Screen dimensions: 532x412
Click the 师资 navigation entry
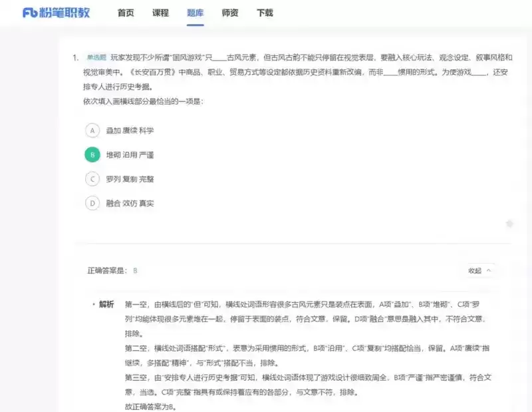(229, 12)
